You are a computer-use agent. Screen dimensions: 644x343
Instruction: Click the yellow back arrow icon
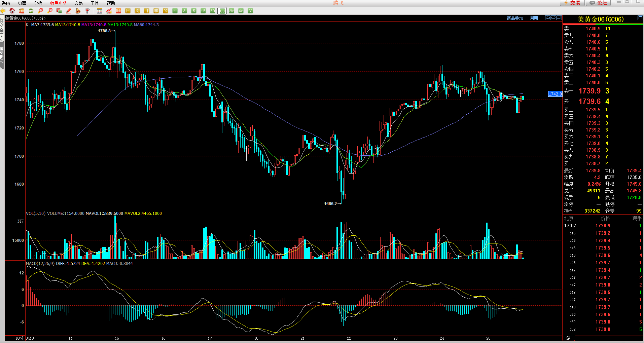coord(3,11)
